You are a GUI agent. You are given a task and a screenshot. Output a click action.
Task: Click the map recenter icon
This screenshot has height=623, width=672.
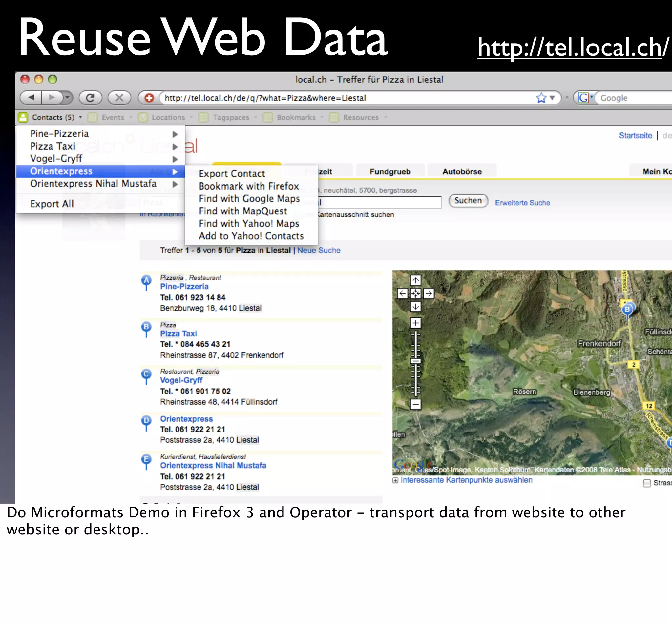[x=415, y=293]
